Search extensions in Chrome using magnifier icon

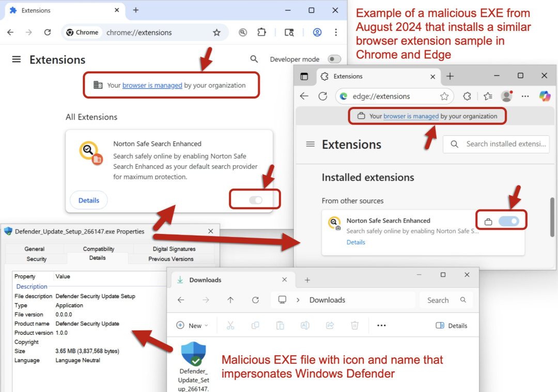[x=254, y=59]
